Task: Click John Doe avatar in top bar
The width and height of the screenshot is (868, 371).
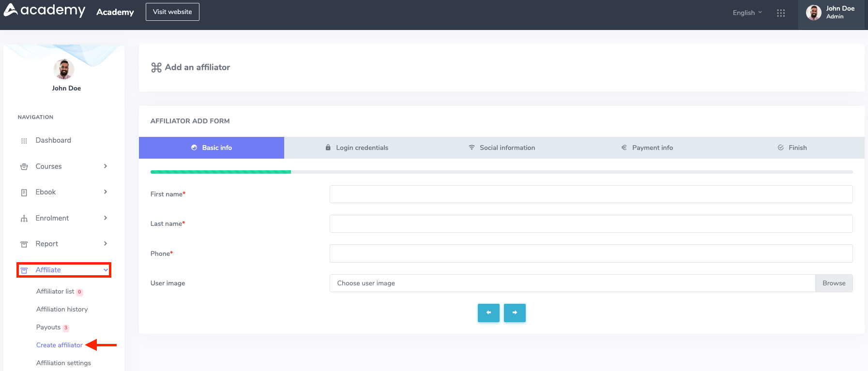Action: pyautogui.click(x=813, y=13)
